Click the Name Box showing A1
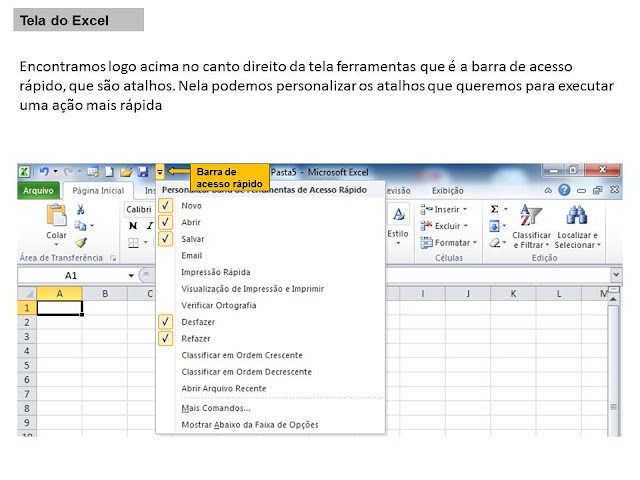 tap(71, 276)
